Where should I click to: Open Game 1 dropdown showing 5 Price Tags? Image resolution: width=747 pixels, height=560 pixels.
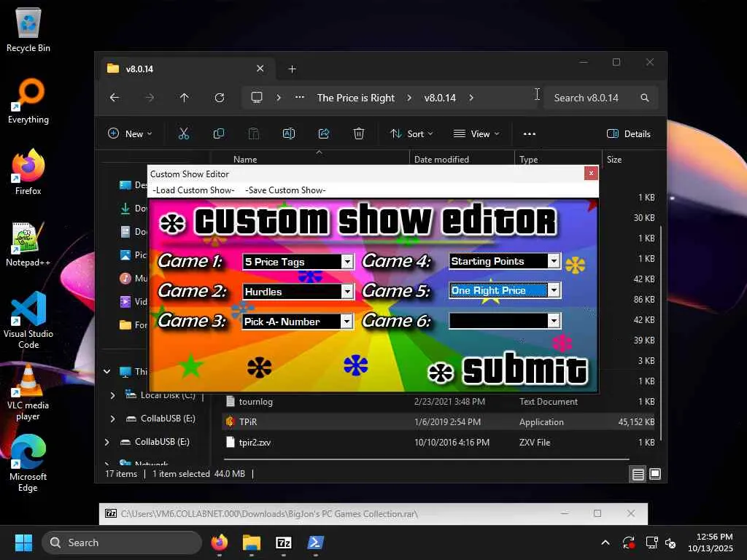point(347,262)
